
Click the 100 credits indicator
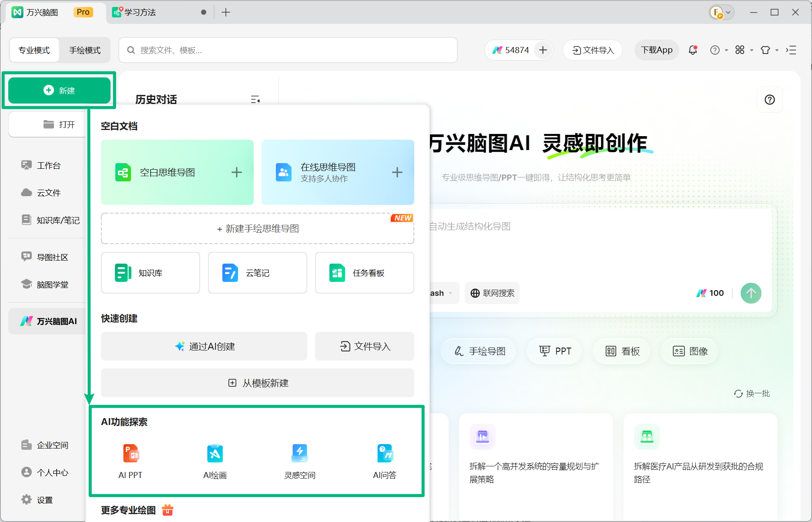pos(710,293)
